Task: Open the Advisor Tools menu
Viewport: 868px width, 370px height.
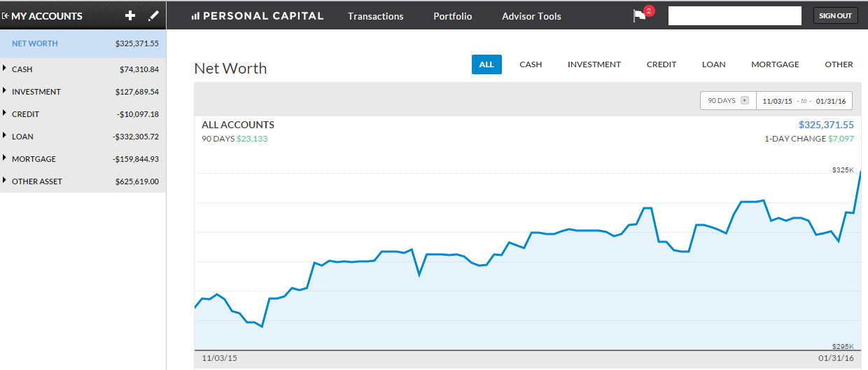Action: [x=531, y=16]
